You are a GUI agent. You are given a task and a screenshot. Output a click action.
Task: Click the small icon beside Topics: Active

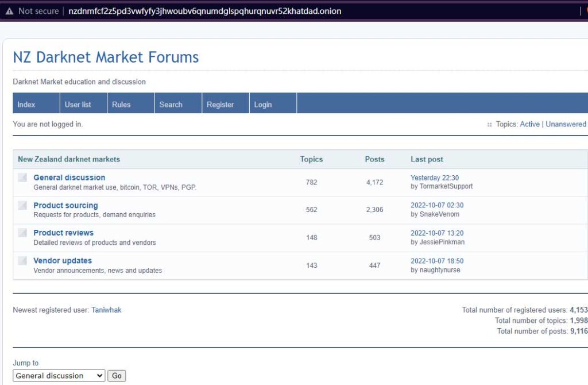click(489, 125)
